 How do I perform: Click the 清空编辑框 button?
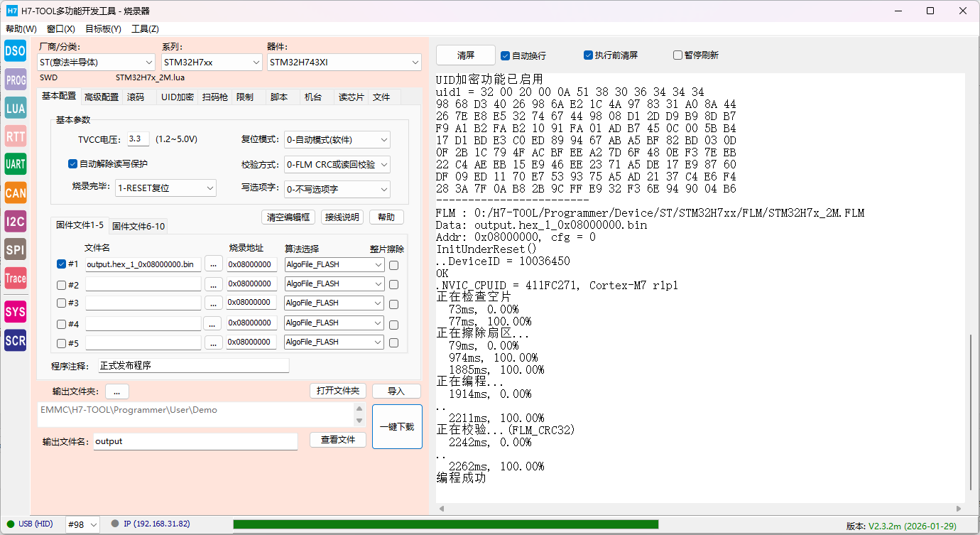tap(288, 217)
